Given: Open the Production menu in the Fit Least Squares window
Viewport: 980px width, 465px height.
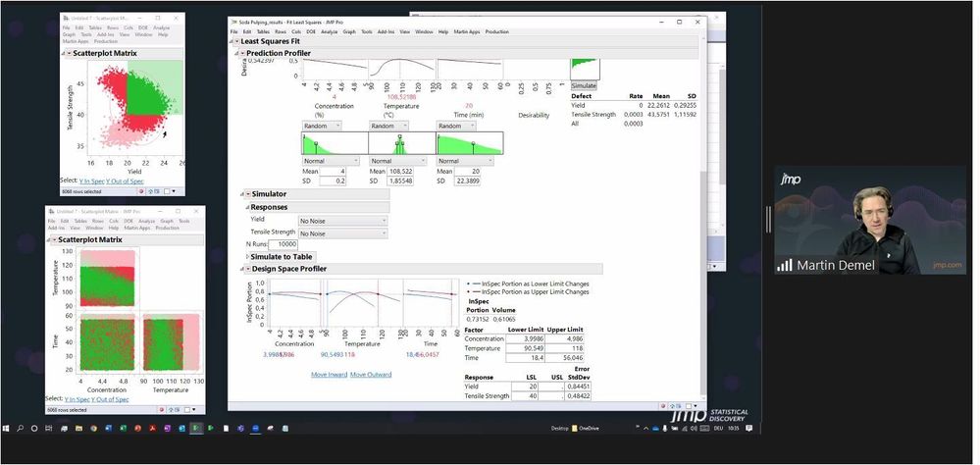Looking at the screenshot, I should 497,31.
